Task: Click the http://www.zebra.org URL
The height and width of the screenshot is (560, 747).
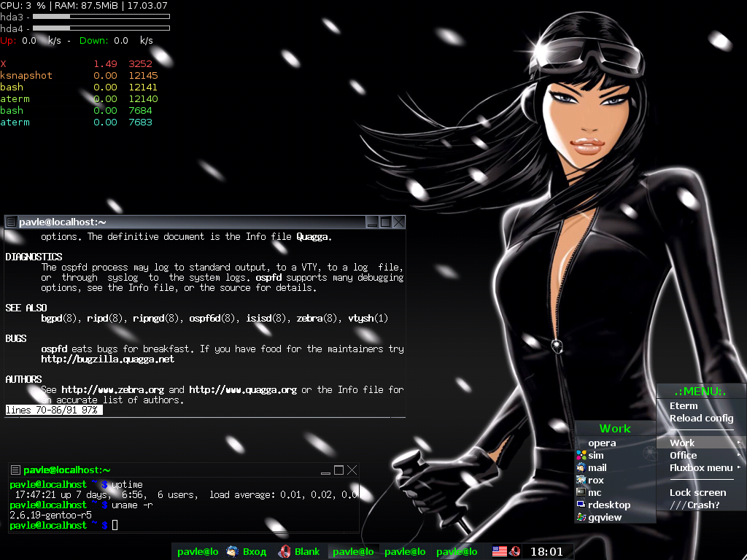Action: coord(112,389)
